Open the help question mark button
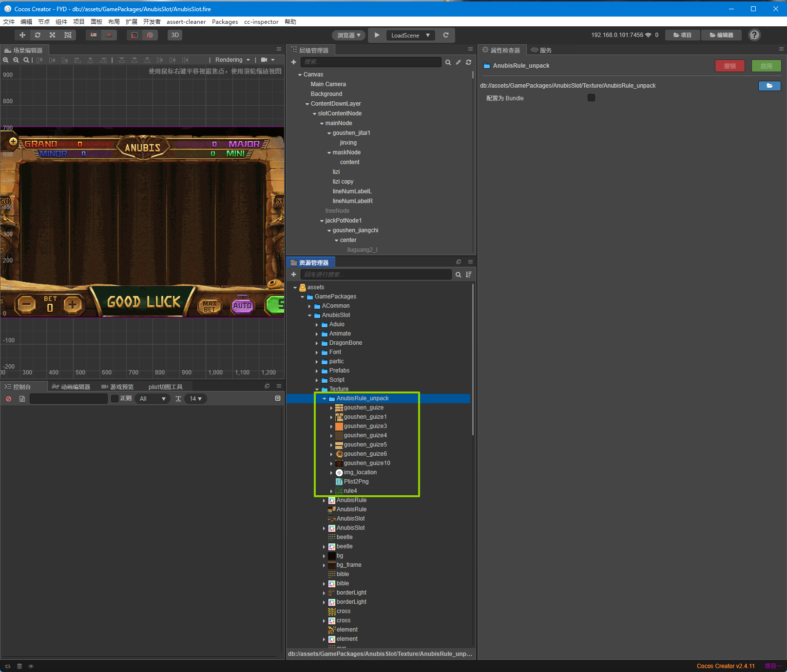 (x=754, y=35)
